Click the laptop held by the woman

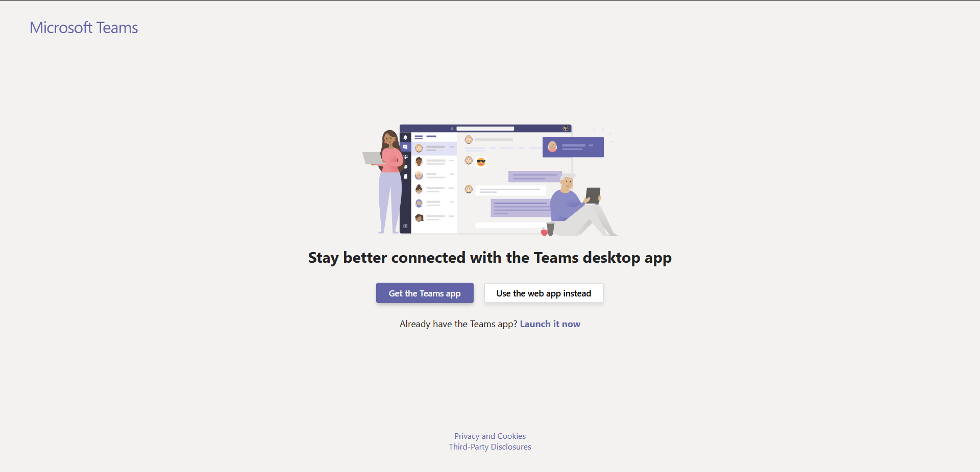373,158
